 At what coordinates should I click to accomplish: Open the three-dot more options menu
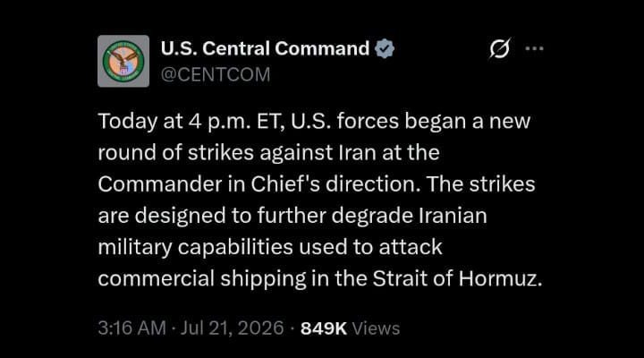click(534, 48)
